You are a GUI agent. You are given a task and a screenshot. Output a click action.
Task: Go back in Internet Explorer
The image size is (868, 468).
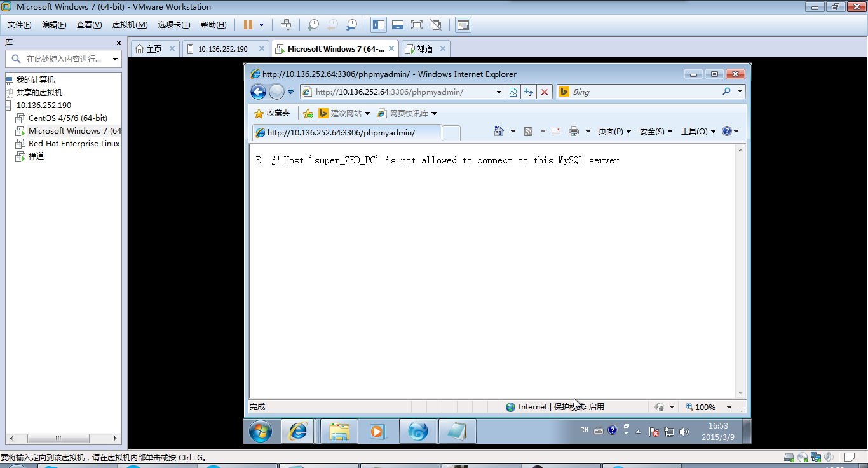coord(258,92)
